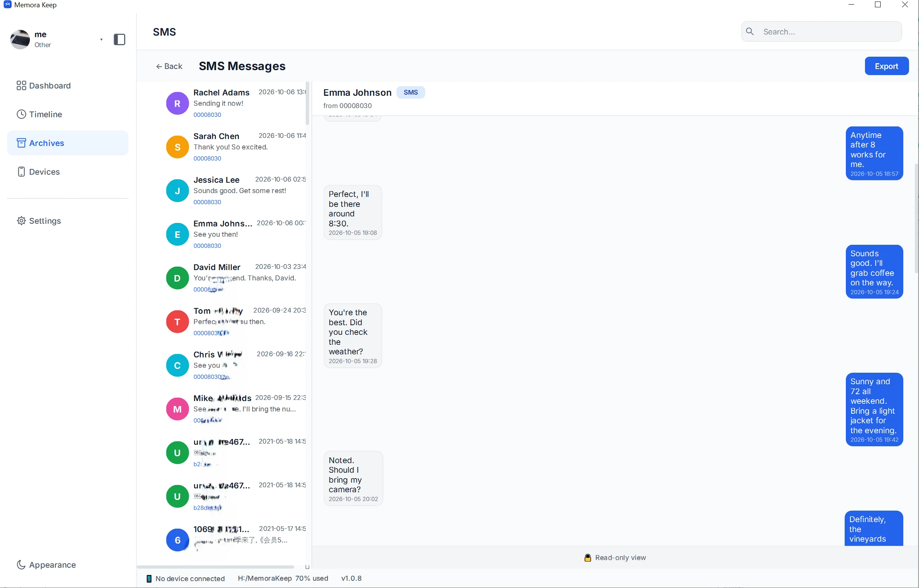
Task: Click the cyan J avatar for Jessica
Action: point(177,191)
